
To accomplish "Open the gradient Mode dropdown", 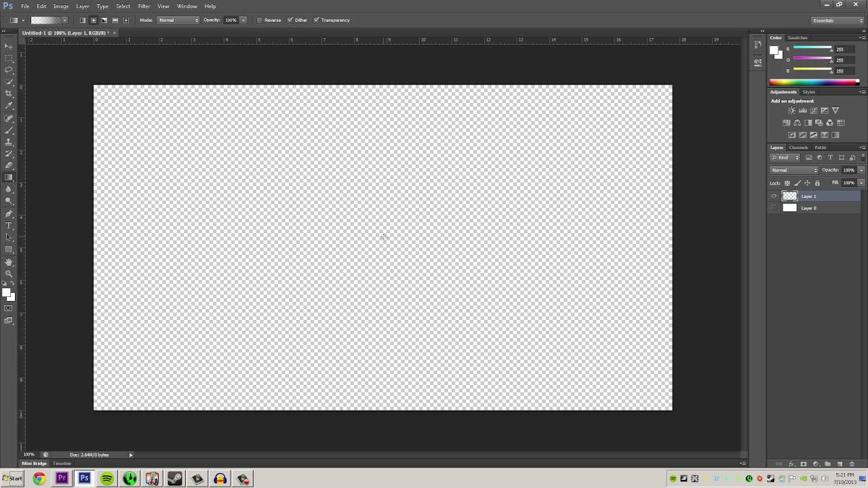I will coord(178,20).
